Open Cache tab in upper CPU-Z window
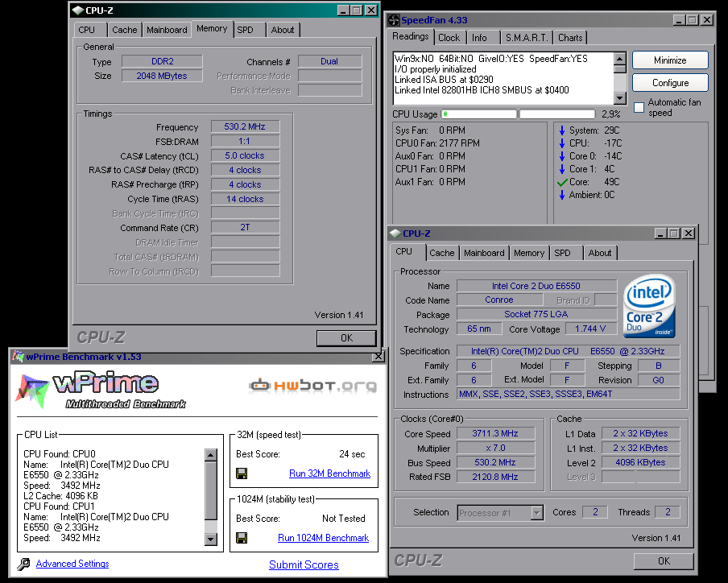728x583 pixels. [125, 30]
